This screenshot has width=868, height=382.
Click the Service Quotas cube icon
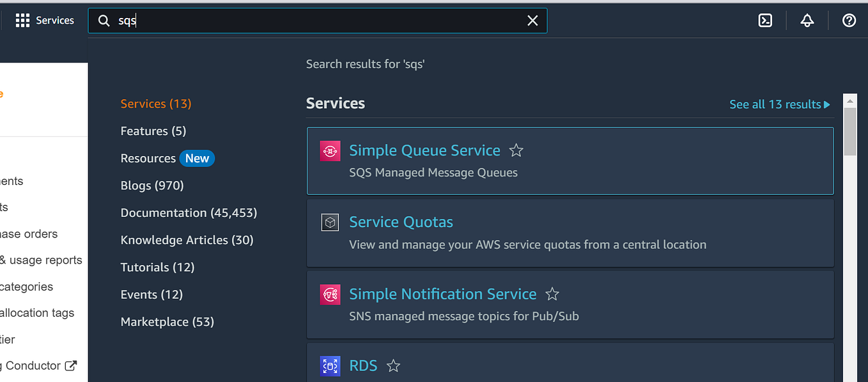pos(330,223)
